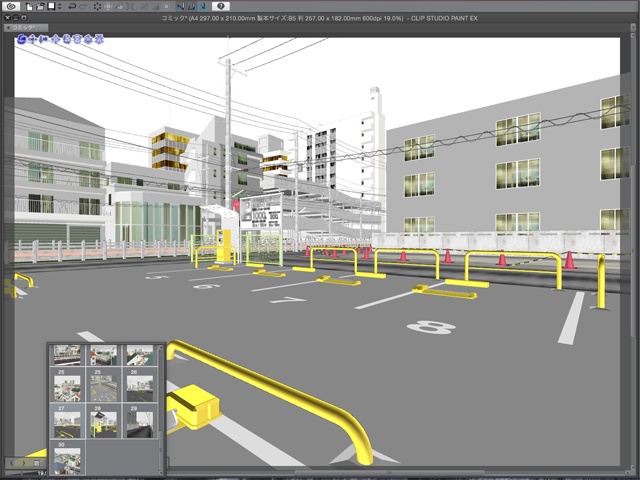
Task: Expand the save options arrows beside Save
Action: [x=60, y=7]
